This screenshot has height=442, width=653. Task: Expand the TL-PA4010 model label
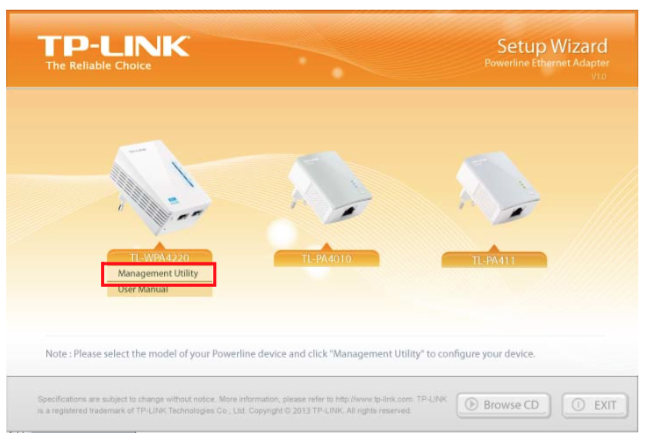point(326,259)
